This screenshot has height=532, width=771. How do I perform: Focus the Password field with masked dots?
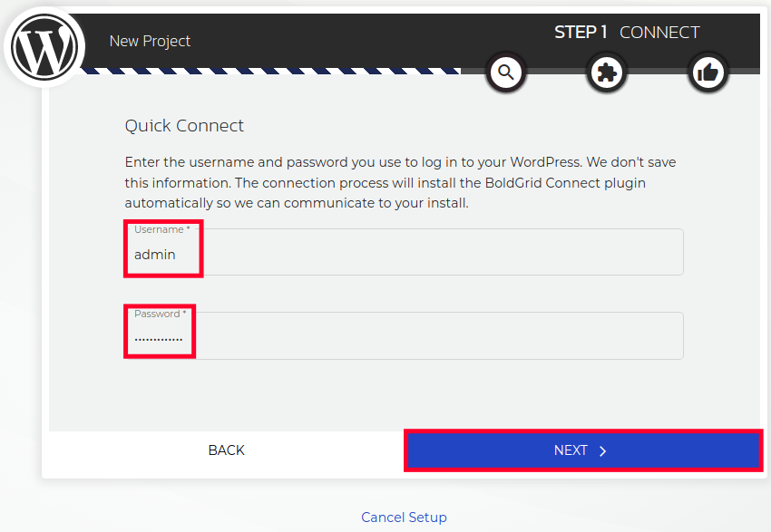[x=404, y=338]
